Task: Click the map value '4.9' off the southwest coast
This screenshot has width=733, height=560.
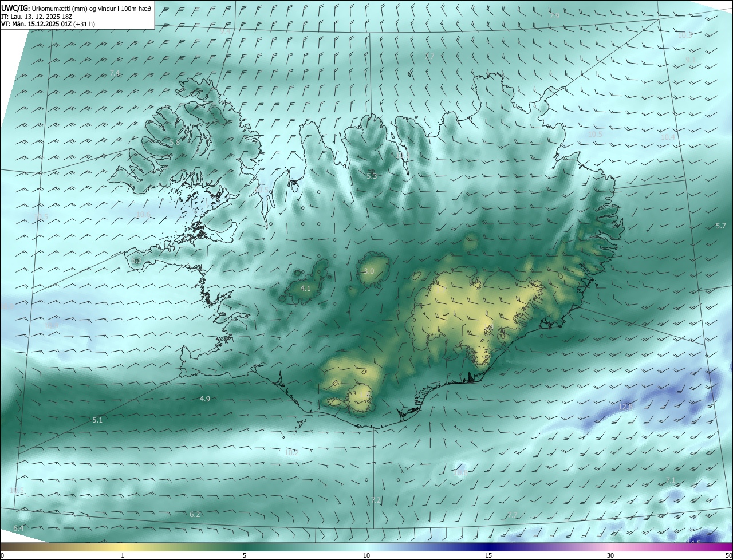Action: (x=205, y=399)
